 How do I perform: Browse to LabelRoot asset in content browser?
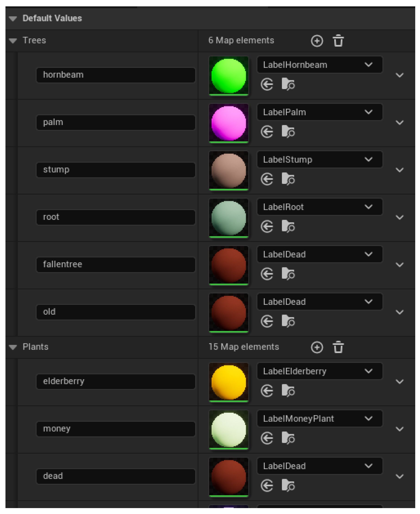click(x=288, y=227)
